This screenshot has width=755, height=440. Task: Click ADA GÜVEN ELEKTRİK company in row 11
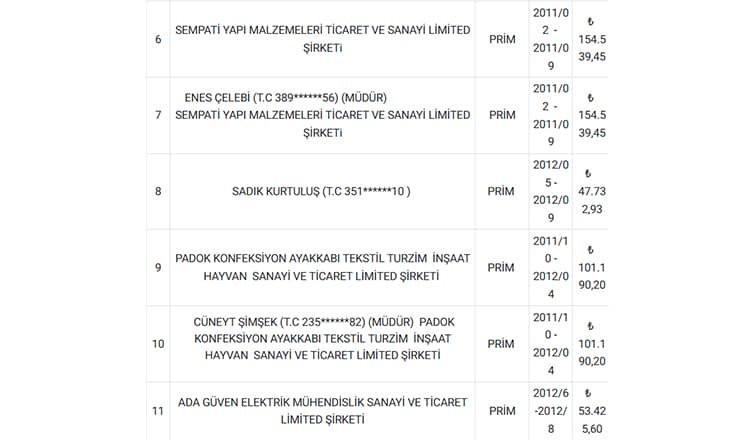pos(323,411)
